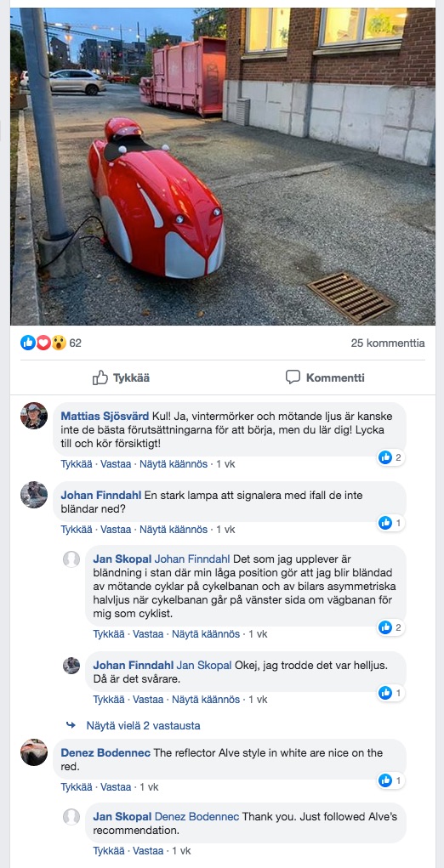Show translation of Jan Skopal's long reply

[x=206, y=634]
